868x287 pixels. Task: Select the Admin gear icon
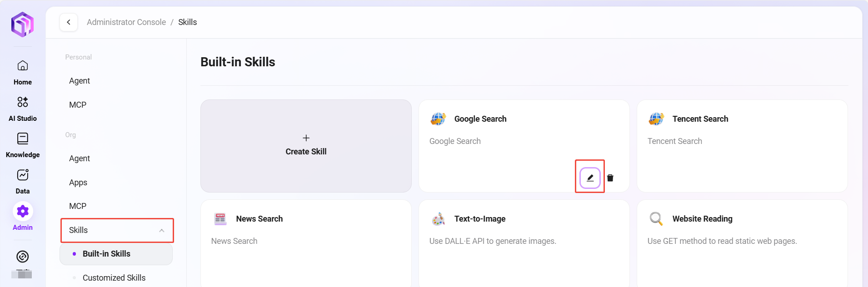click(23, 212)
